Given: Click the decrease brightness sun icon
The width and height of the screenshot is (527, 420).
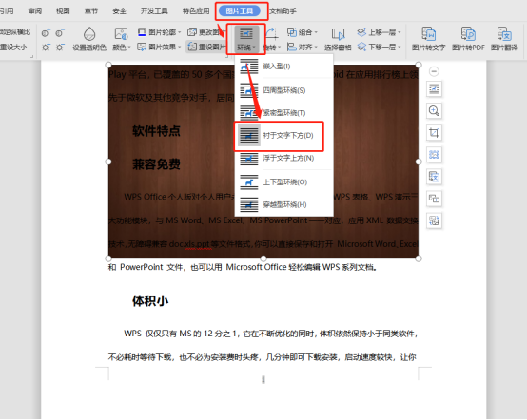Looking at the screenshot, I should tap(60, 47).
